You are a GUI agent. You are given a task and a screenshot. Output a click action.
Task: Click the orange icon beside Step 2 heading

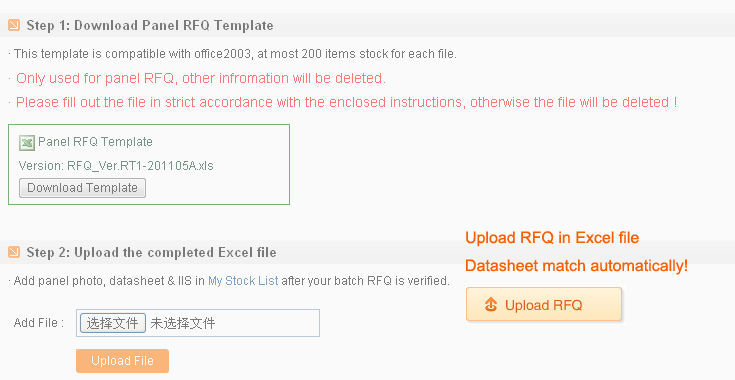[14, 253]
